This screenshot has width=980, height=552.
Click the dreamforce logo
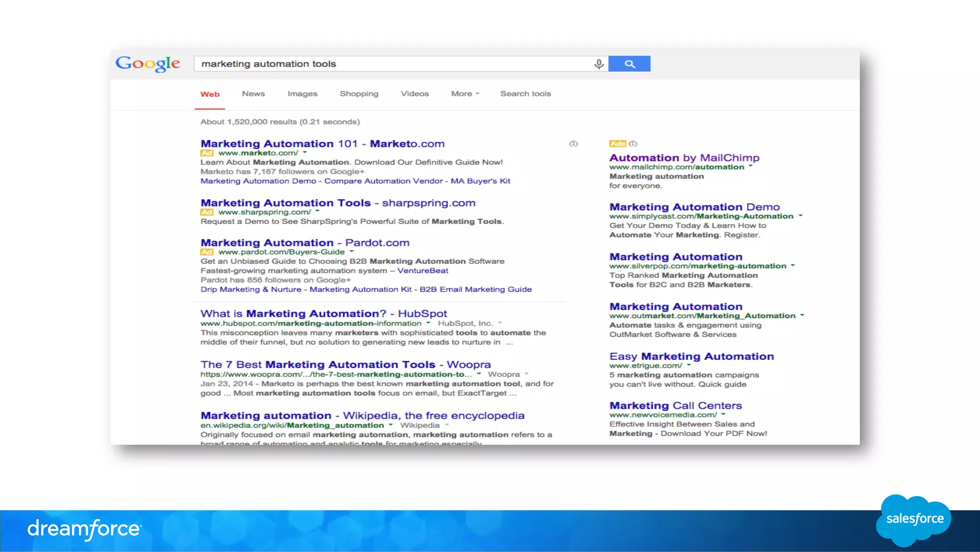click(85, 529)
